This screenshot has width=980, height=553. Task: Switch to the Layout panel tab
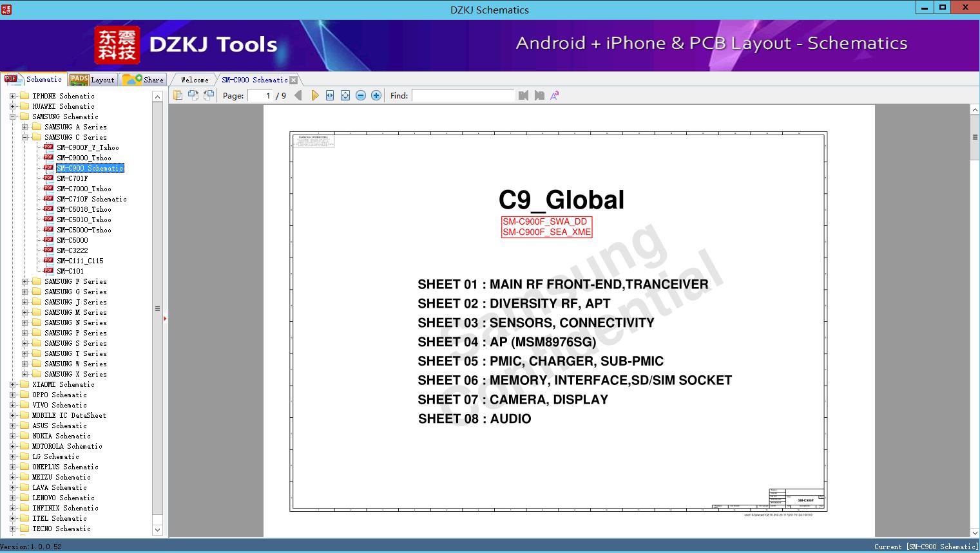pos(92,79)
